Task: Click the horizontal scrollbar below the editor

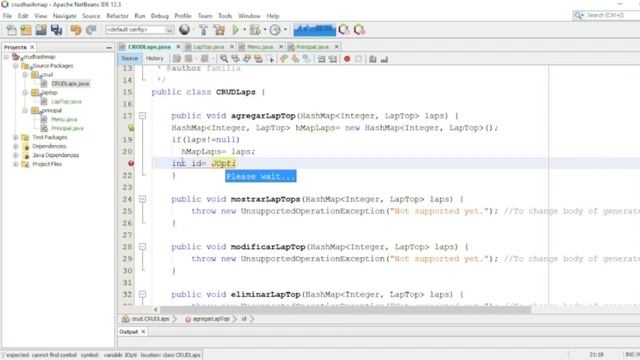Action: 345,310
